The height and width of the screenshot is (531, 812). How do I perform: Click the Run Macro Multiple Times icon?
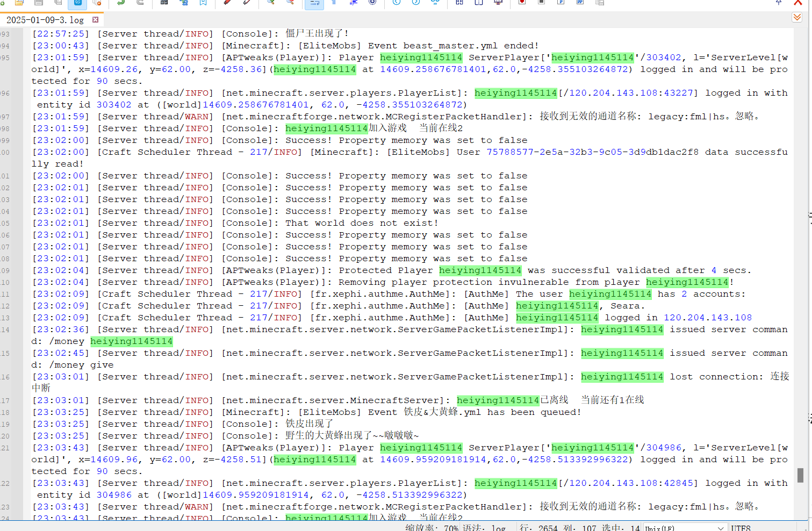click(x=580, y=3)
